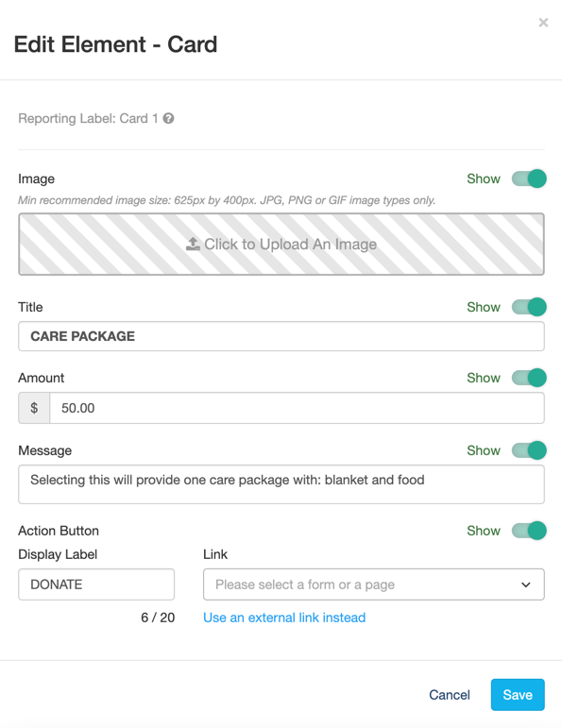
Task: Click the Message text box
Action: click(281, 484)
